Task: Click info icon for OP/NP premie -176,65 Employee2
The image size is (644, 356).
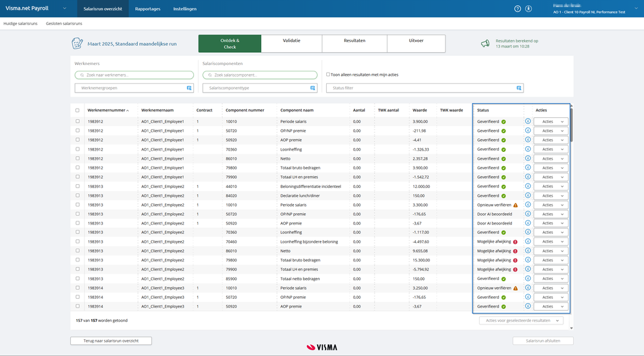Action: tap(528, 214)
